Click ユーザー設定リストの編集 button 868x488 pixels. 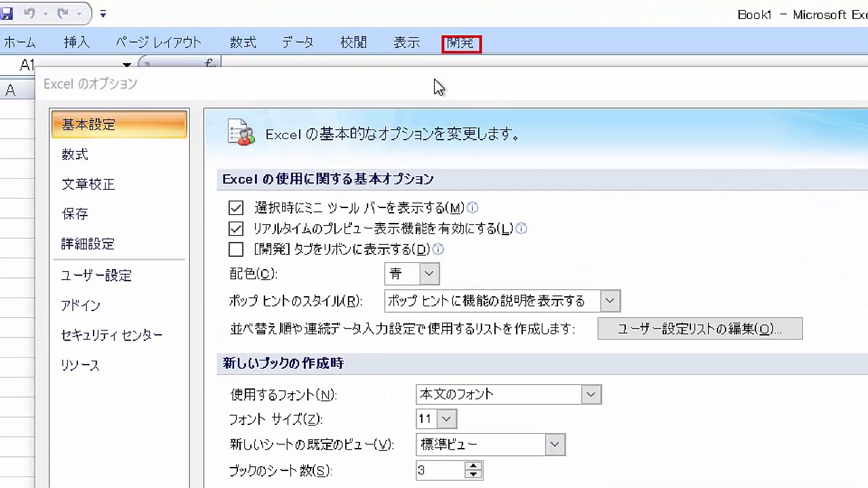700,329
